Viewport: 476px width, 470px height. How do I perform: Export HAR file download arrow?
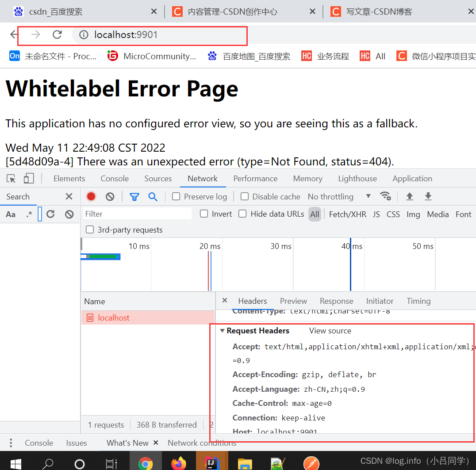point(428,197)
